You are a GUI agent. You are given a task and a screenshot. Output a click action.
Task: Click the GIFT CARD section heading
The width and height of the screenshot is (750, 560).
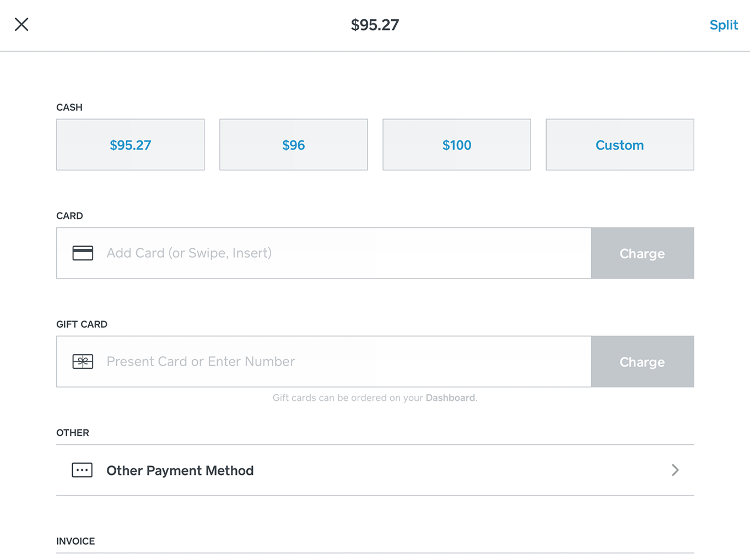click(82, 324)
